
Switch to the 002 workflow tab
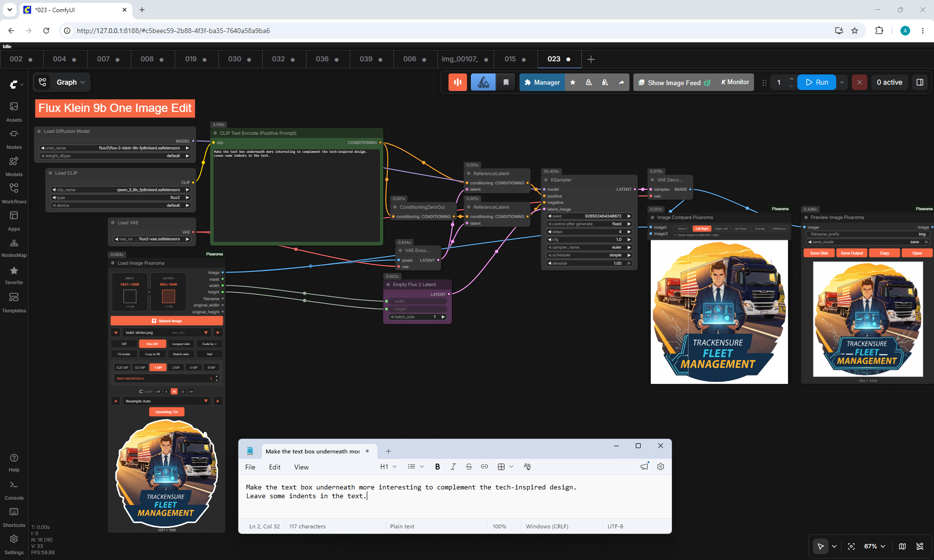point(21,59)
